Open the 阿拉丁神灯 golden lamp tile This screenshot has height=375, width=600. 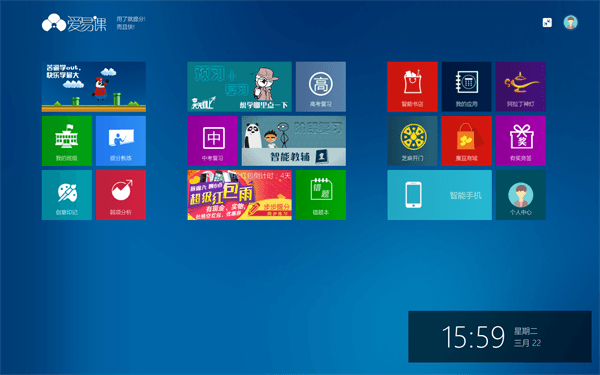(x=521, y=87)
